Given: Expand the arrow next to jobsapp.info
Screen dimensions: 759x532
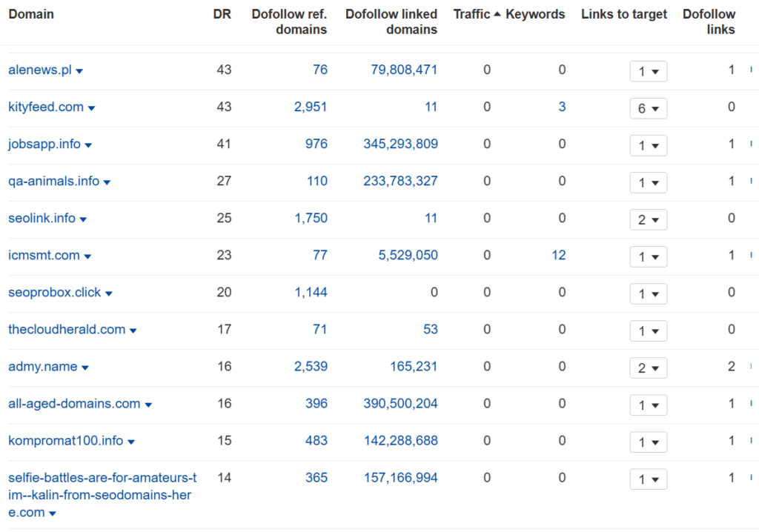Looking at the screenshot, I should (x=88, y=145).
